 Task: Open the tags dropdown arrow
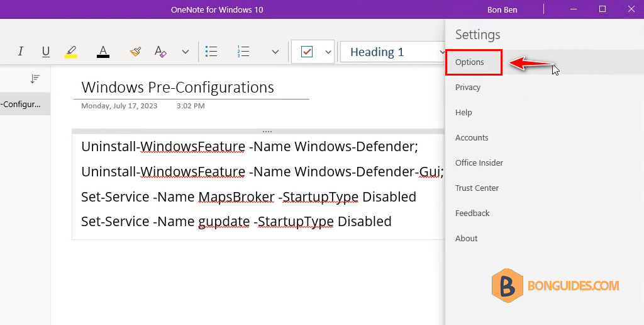click(328, 52)
